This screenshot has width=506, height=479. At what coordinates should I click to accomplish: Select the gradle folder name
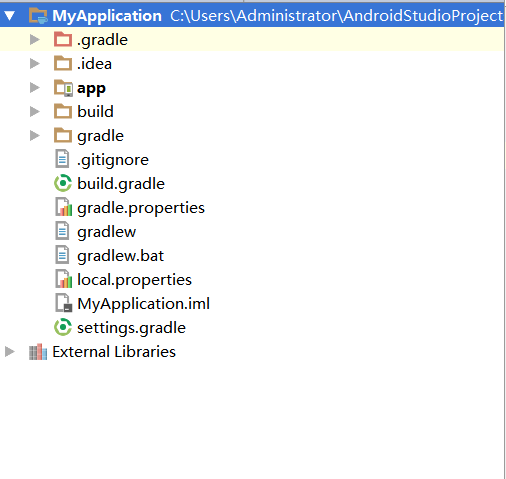(100, 136)
